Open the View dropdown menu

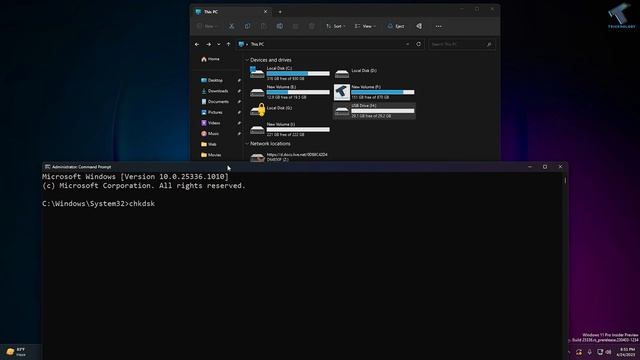365,26
